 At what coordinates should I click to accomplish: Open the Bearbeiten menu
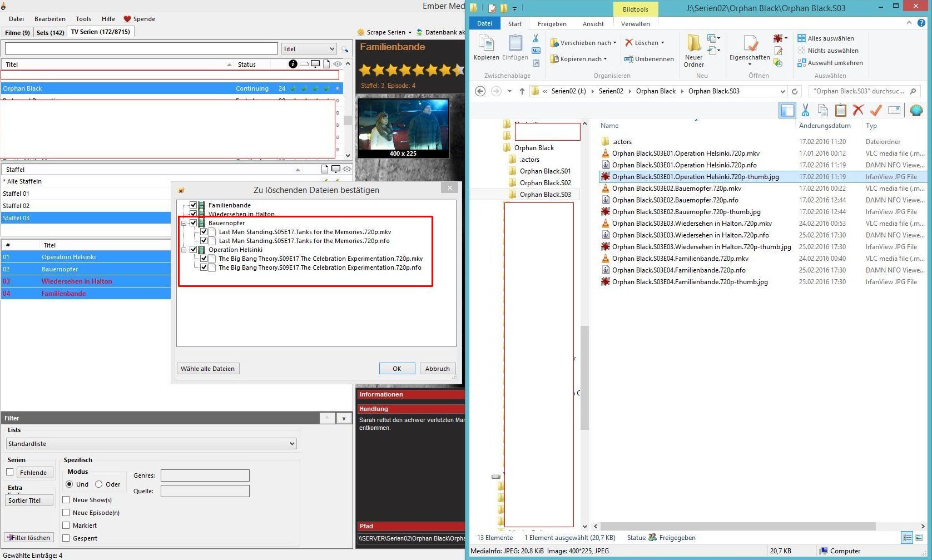pyautogui.click(x=50, y=19)
